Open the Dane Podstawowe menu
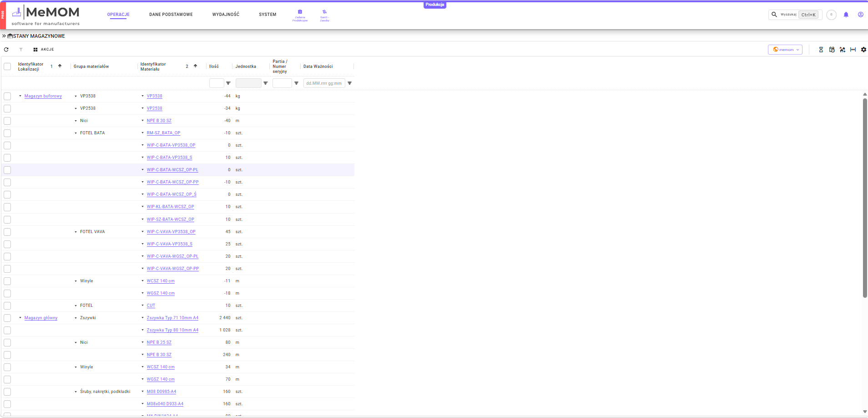 171,15
